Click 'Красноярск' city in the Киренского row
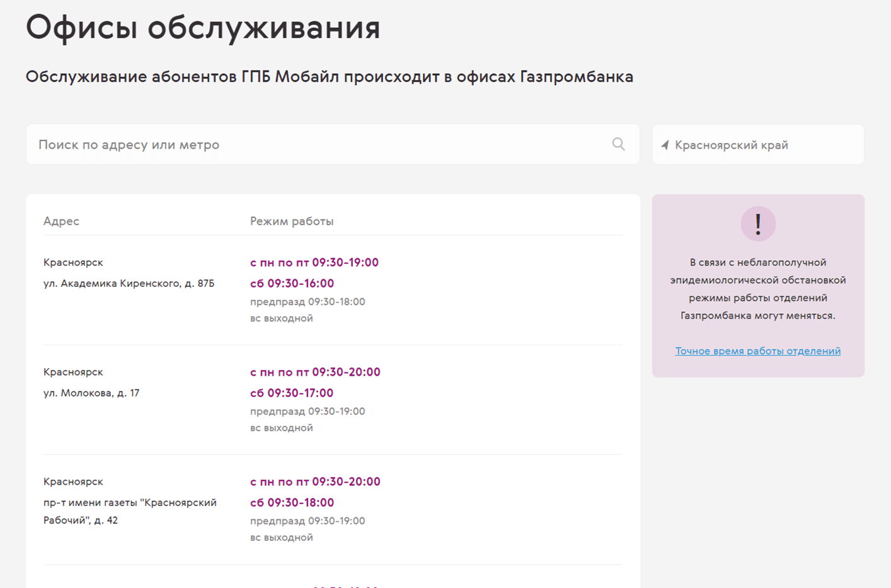The width and height of the screenshot is (891, 588). pos(73,262)
